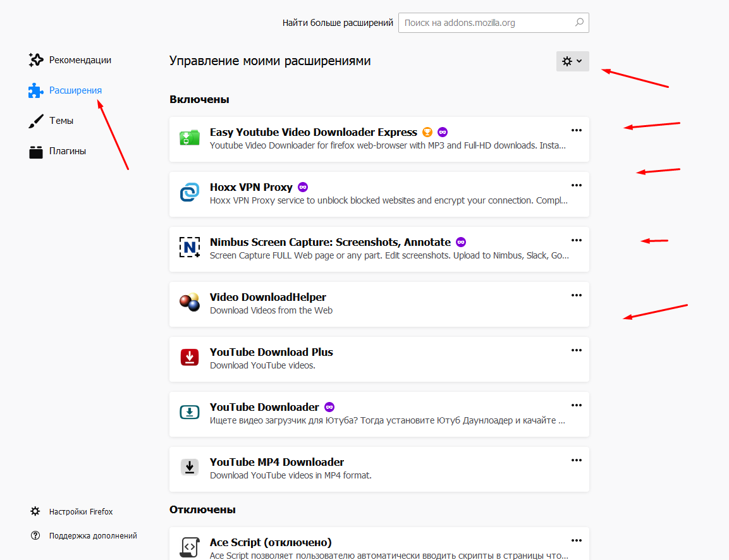This screenshot has width=729, height=560.
Task: Open more options for YouTube Download Plus
Action: pyautogui.click(x=577, y=350)
